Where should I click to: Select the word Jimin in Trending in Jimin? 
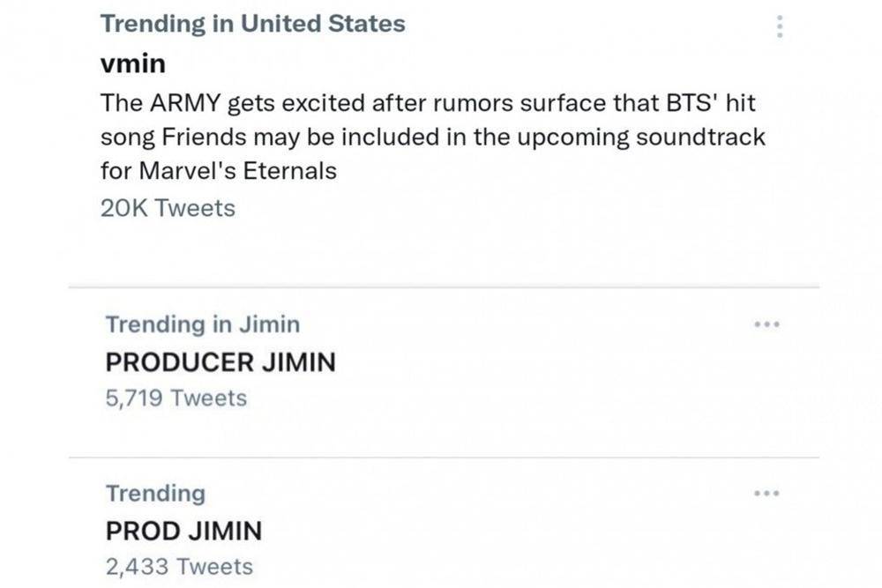pos(269,324)
